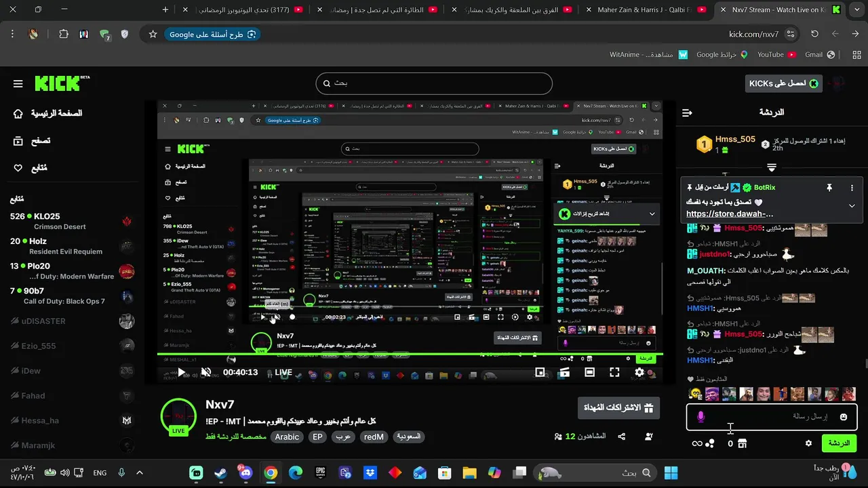Click the Hmss_505 top gifter entry

click(726, 144)
